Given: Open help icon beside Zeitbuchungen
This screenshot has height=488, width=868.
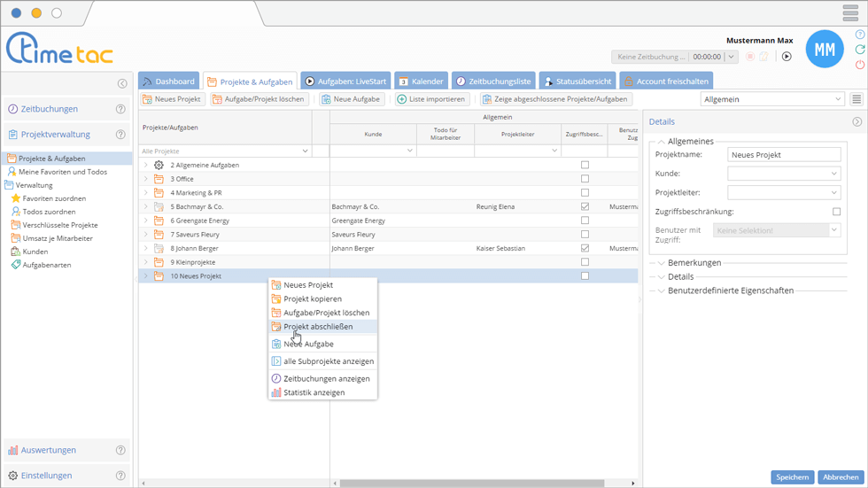Looking at the screenshot, I should pyautogui.click(x=121, y=109).
